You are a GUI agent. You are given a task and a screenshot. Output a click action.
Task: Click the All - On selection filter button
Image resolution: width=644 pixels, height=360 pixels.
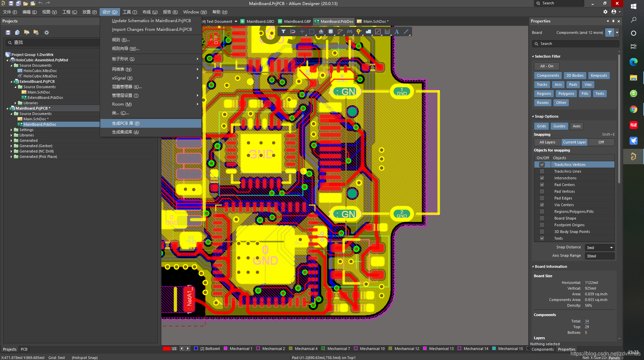click(547, 66)
